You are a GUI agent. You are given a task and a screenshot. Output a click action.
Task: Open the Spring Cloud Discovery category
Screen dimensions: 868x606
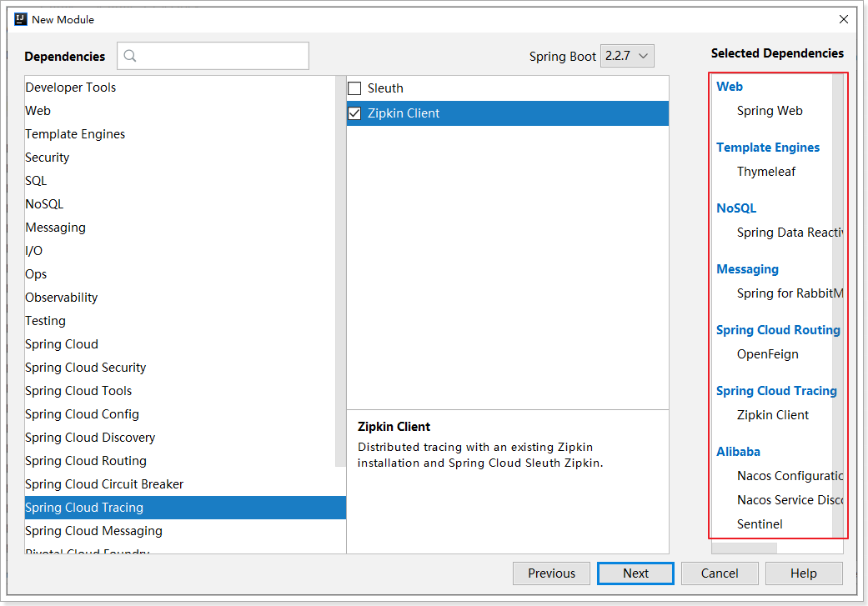[90, 438]
